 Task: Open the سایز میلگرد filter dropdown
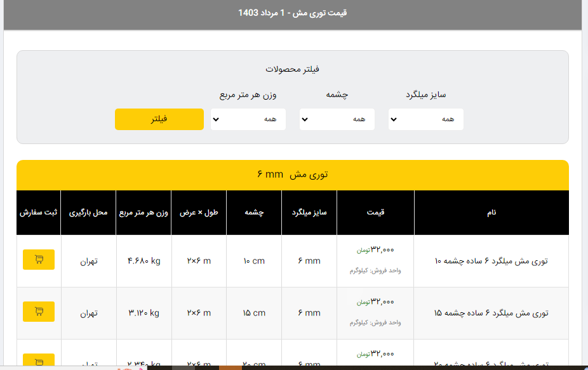click(x=425, y=119)
